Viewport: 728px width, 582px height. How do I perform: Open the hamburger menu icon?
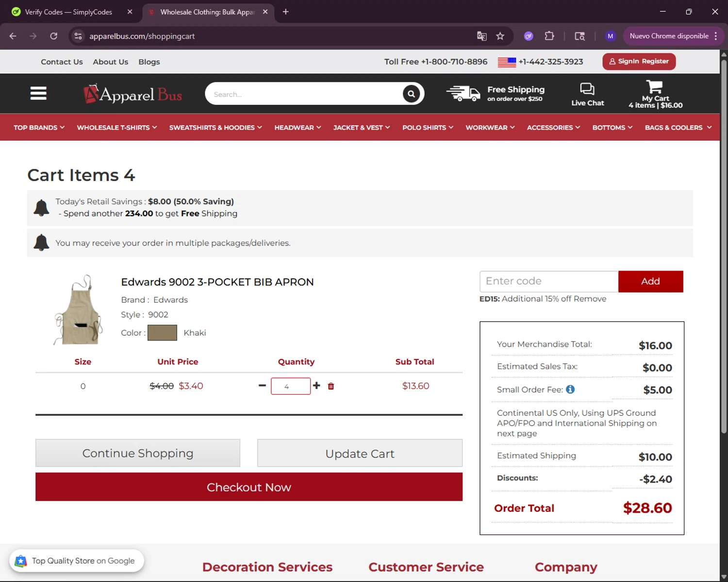coord(38,93)
